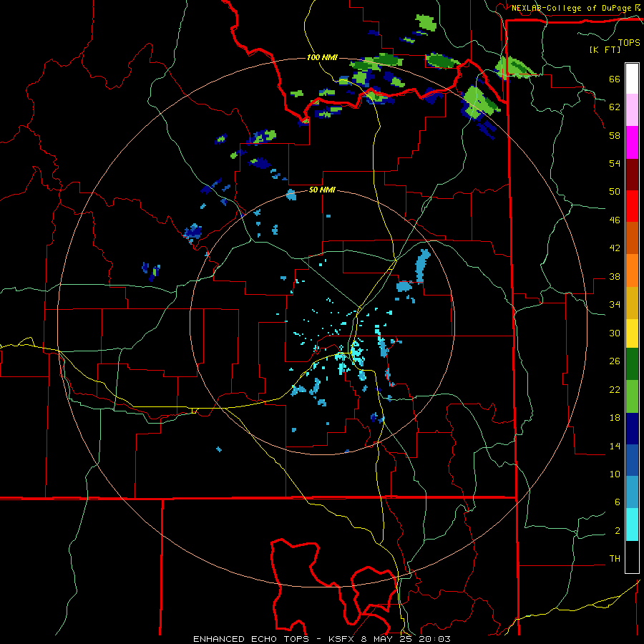The height and width of the screenshot is (644, 644).
Task: Click legend value '34'
Action: [x=615, y=305]
